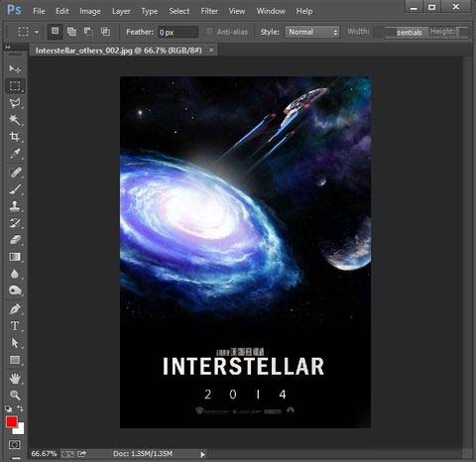Expand the toolbox with double-arrow
476x462 pixels.
click(x=8, y=48)
